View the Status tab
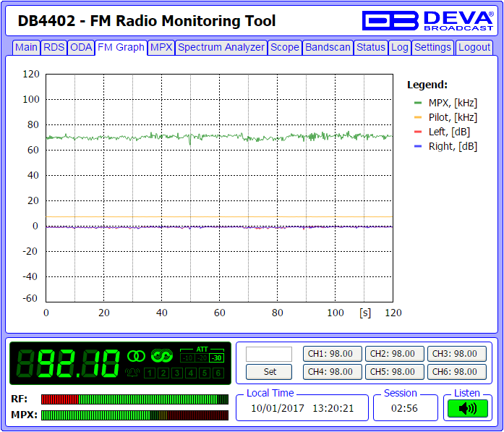Viewport: 504px width, 432px height. [371, 47]
